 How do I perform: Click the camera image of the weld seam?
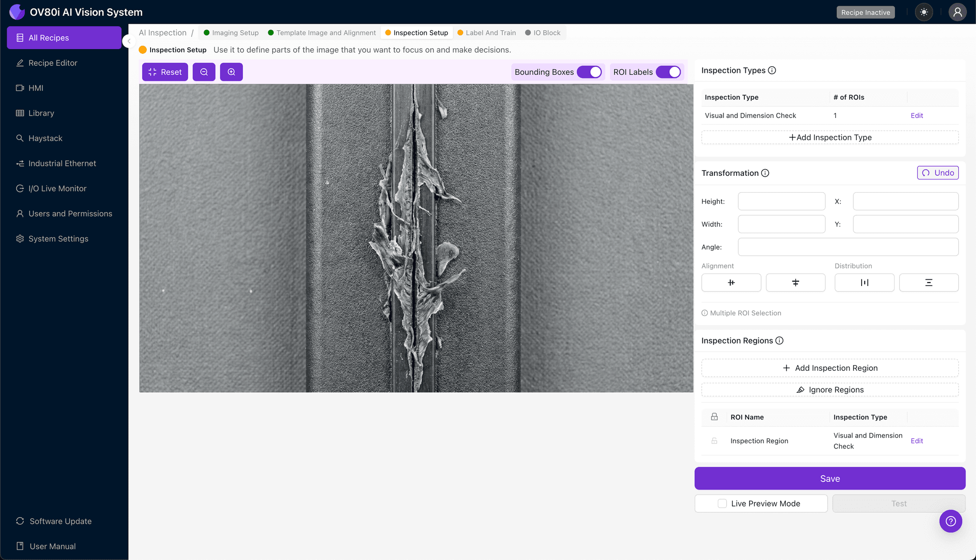tap(416, 238)
